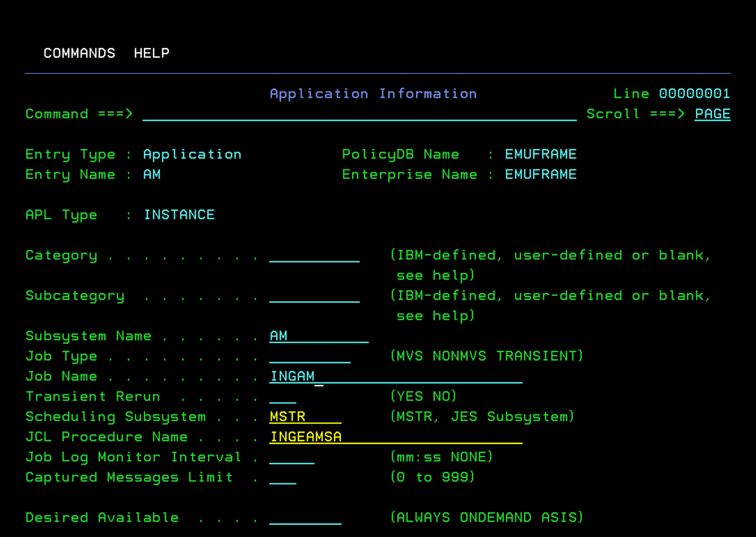Select the Entry Name value AM

[152, 174]
